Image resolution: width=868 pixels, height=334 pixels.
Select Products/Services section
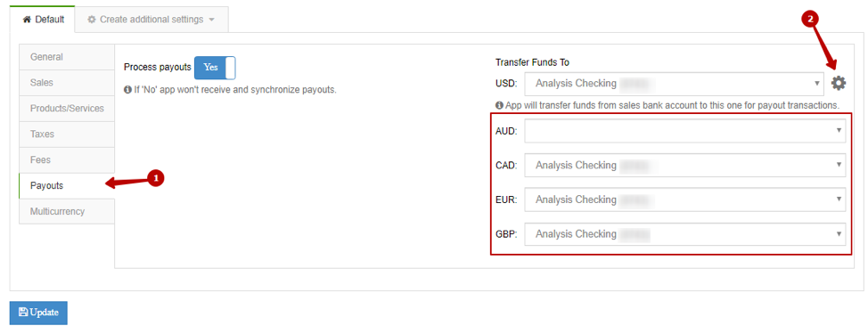coord(67,109)
